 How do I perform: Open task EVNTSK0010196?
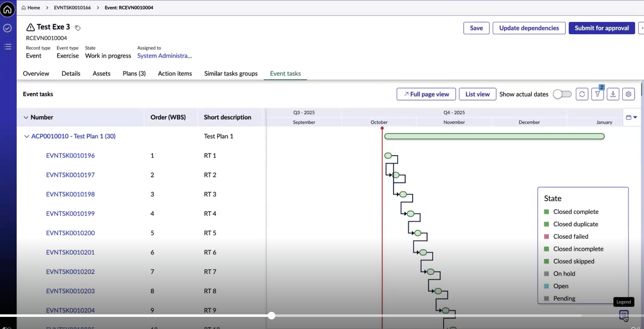click(x=70, y=155)
